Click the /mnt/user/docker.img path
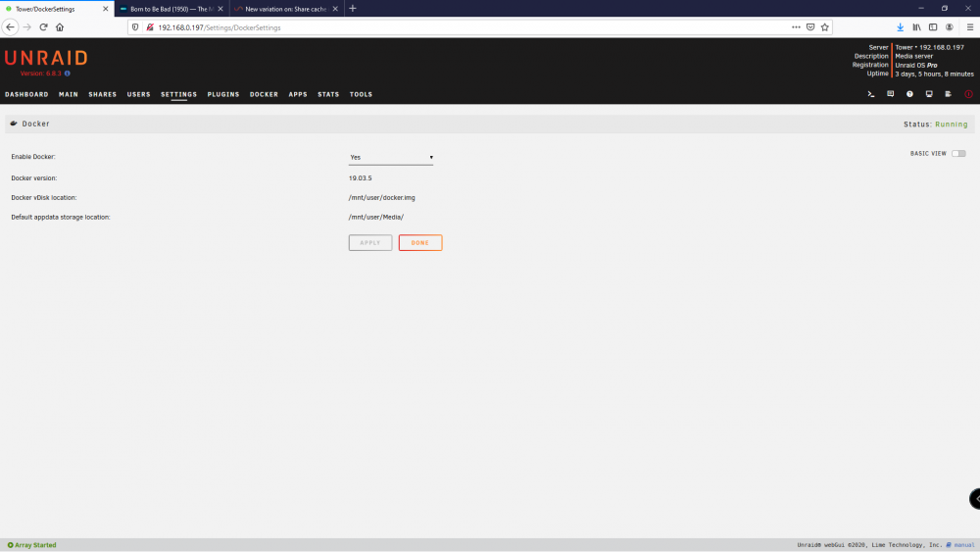This screenshot has height=552, width=980. pos(382,197)
